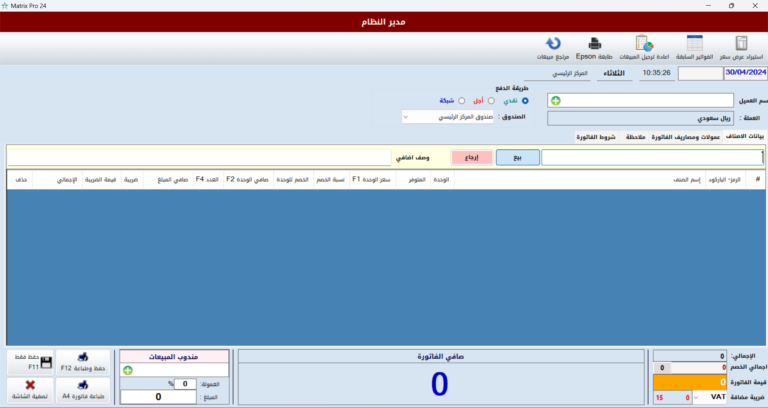Open the Import Price Quote (استيراد عرض سعر) tool

click(740, 47)
